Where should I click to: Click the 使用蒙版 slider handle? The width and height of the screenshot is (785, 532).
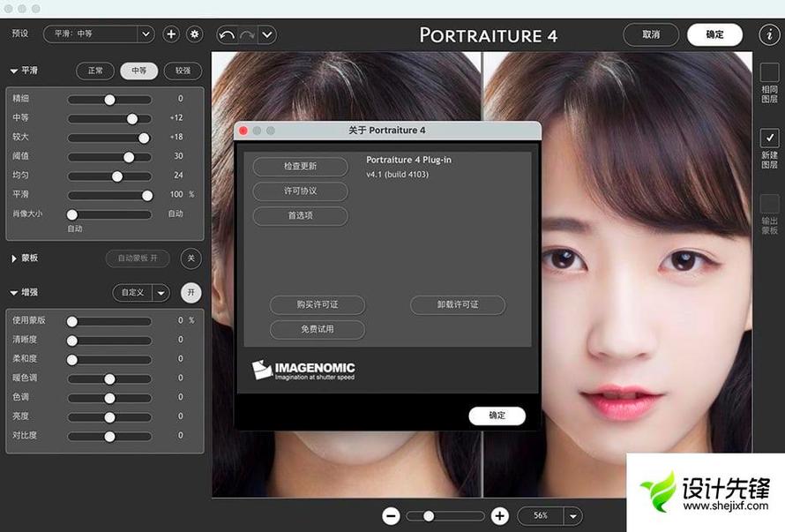(72, 322)
